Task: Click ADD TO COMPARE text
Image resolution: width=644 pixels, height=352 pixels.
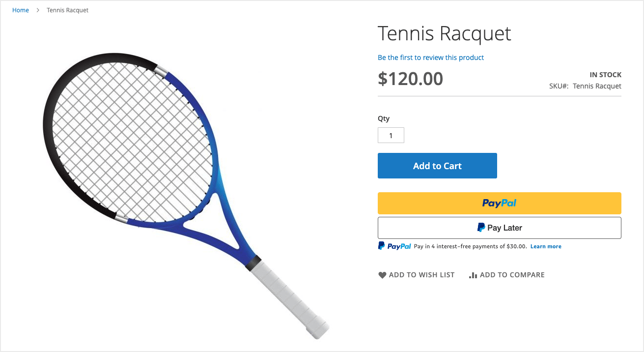Action: [x=512, y=275]
